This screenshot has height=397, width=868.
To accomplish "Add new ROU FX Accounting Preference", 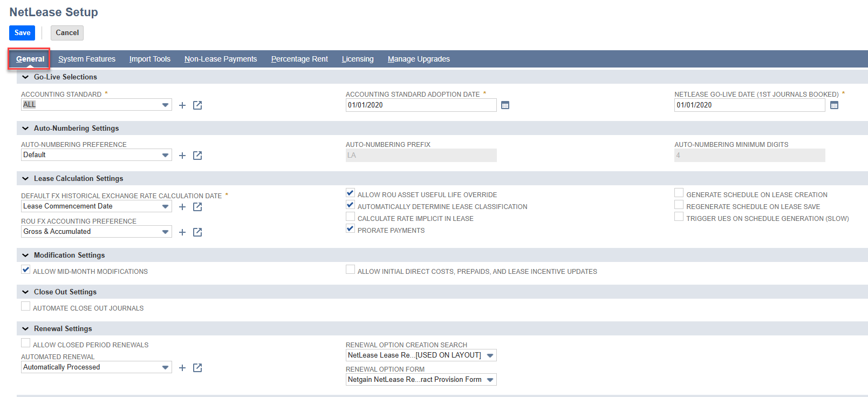I will pos(182,232).
